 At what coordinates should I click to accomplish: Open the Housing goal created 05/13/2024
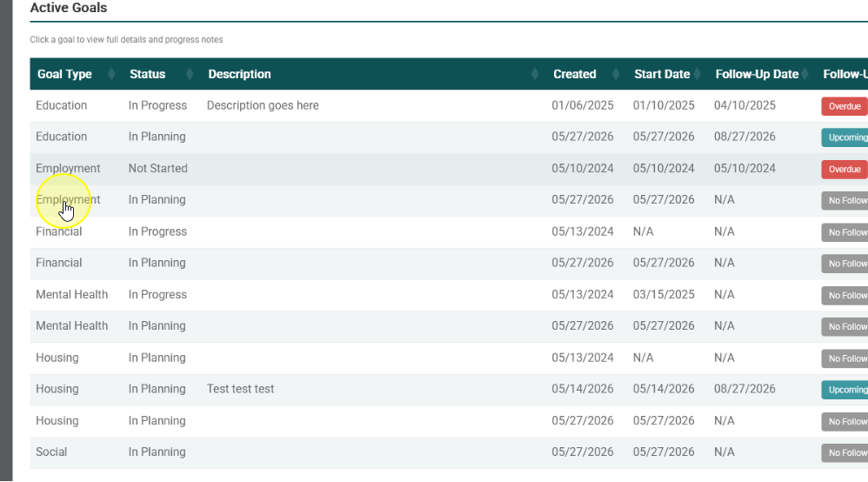click(449, 358)
